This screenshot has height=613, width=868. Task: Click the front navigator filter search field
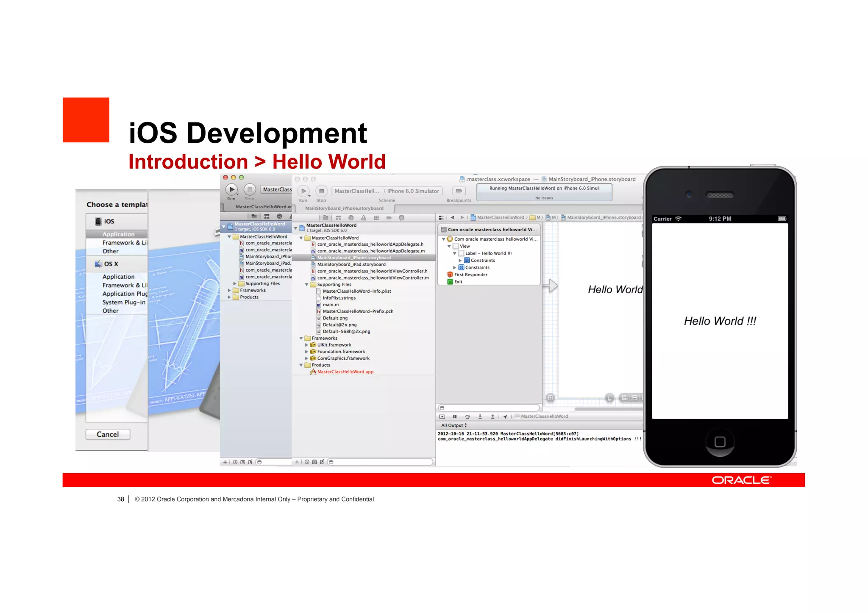pos(380,462)
